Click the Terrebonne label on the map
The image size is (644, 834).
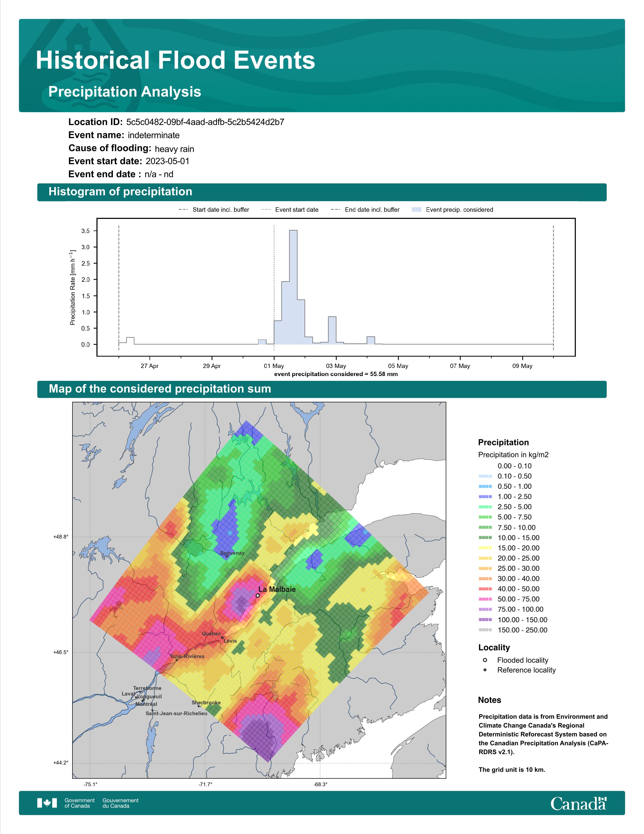(147, 688)
